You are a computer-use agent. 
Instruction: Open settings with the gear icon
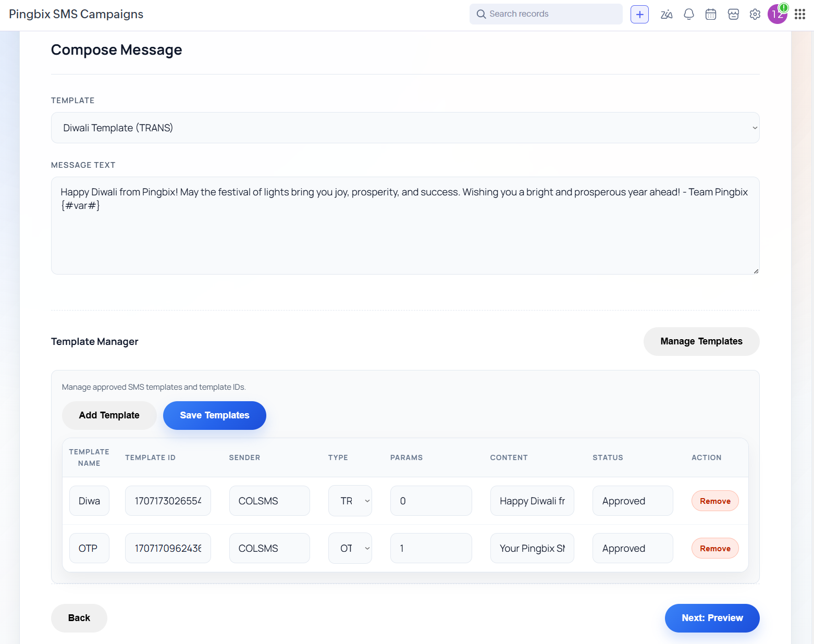tap(755, 14)
